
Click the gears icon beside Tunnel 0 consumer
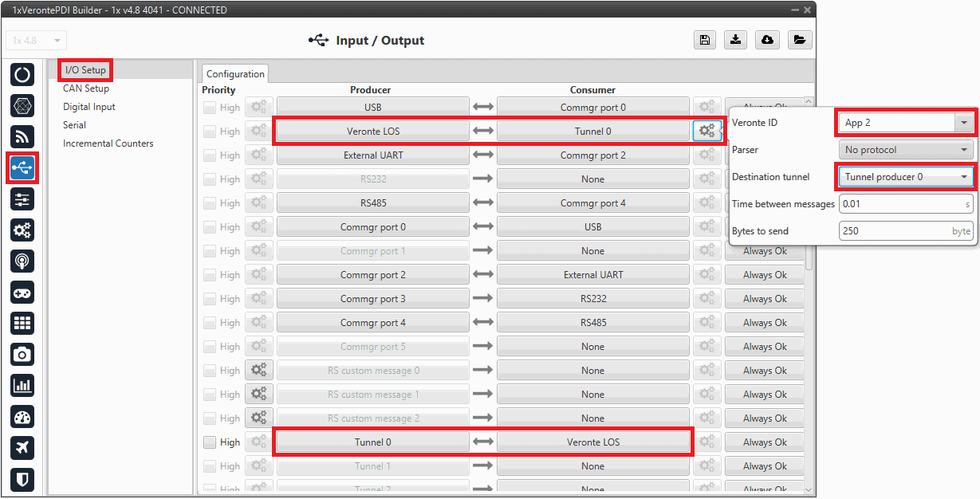pyautogui.click(x=706, y=132)
